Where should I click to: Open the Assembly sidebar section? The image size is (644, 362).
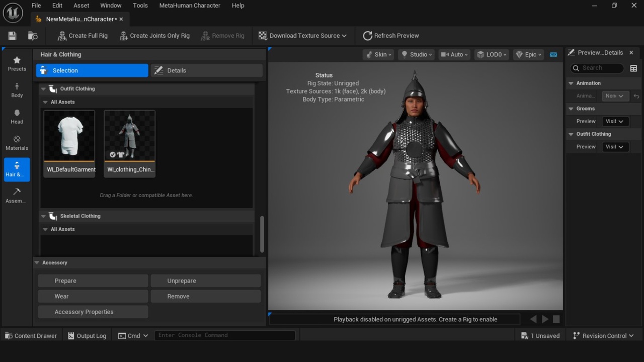pyautogui.click(x=17, y=196)
